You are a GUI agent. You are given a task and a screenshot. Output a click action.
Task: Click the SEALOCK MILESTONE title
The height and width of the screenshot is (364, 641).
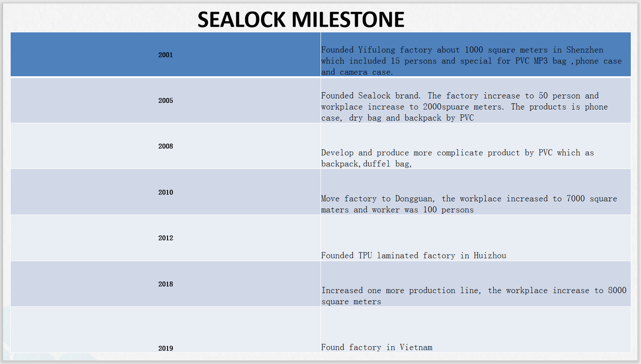click(x=301, y=20)
